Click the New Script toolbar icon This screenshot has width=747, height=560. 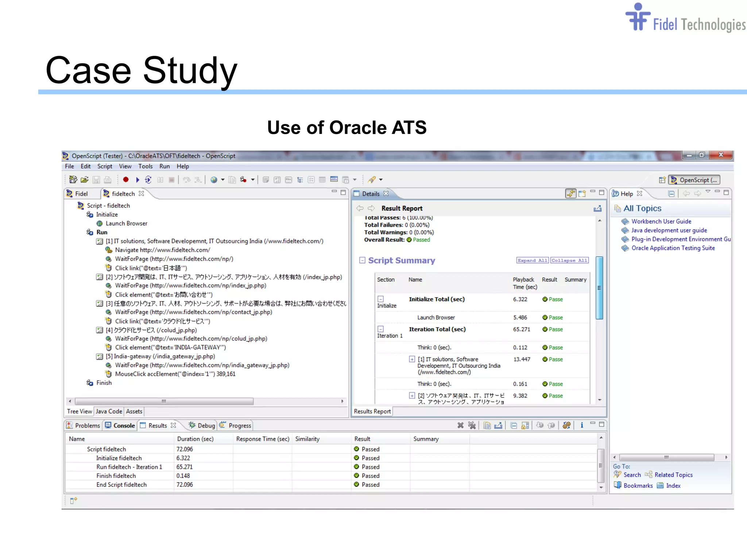(x=73, y=179)
